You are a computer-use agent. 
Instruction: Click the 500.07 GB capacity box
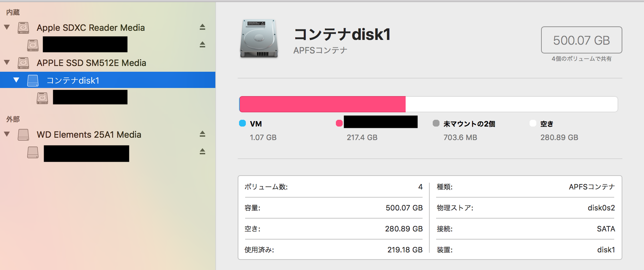tap(581, 40)
